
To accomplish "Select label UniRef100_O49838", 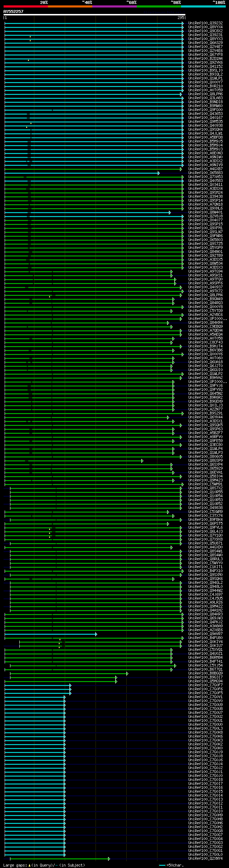I will tap(205, 508).
